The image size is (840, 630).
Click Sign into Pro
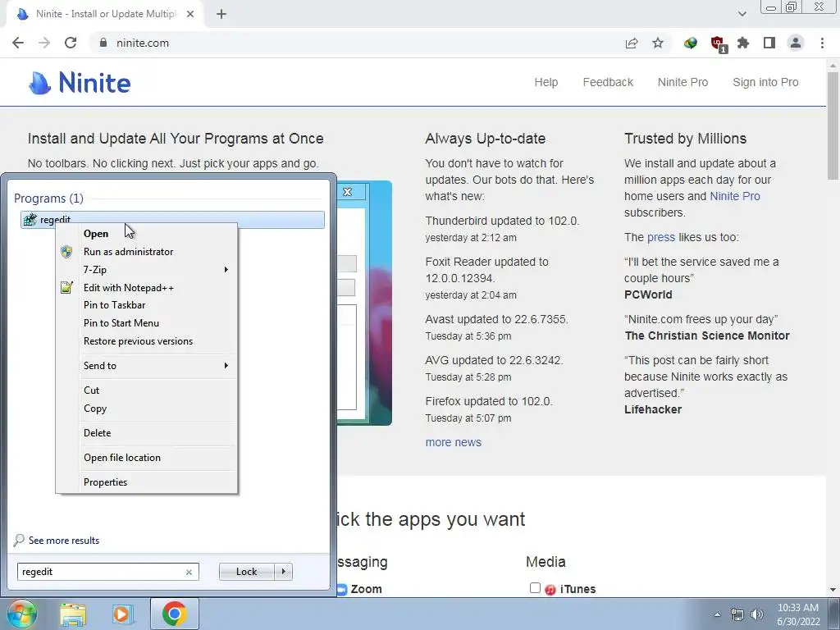pyautogui.click(x=765, y=83)
